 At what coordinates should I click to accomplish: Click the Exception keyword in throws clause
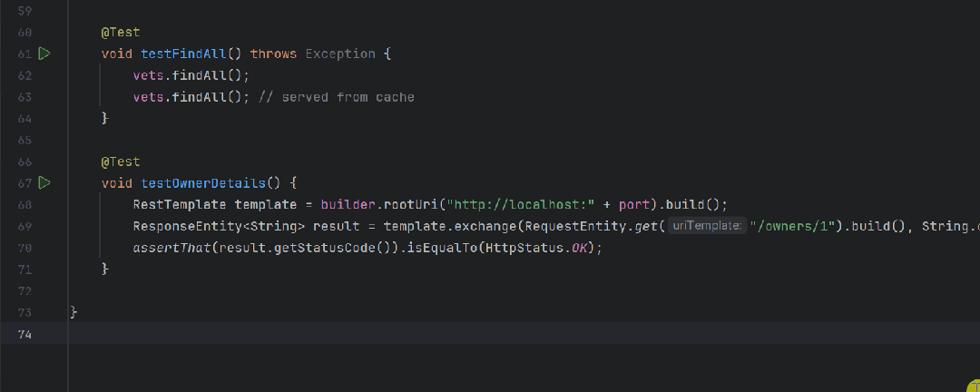tap(340, 54)
